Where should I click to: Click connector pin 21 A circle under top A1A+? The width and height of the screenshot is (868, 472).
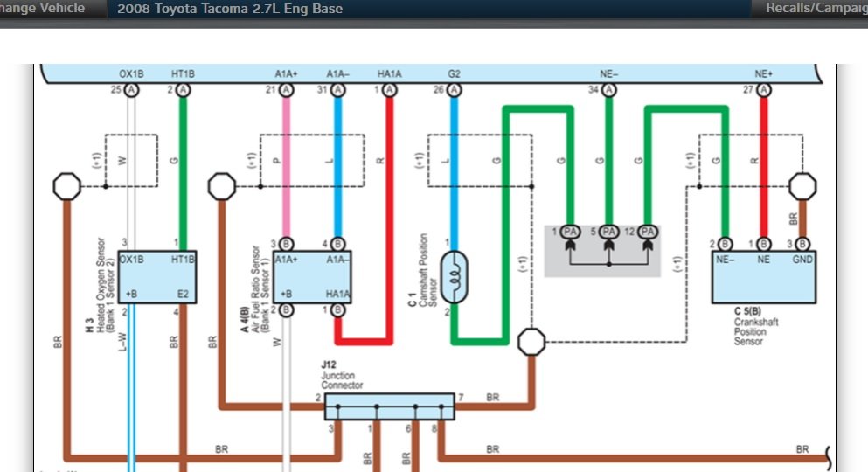286,90
